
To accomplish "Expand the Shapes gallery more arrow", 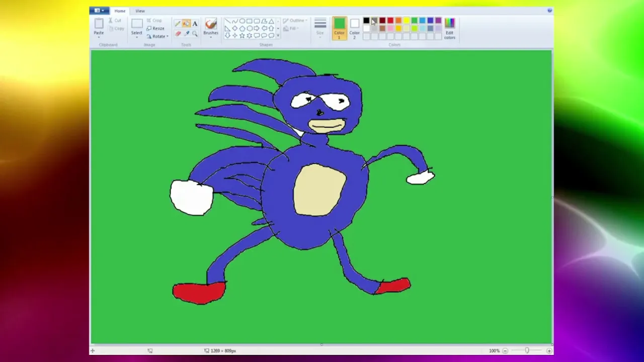I will point(278,35).
